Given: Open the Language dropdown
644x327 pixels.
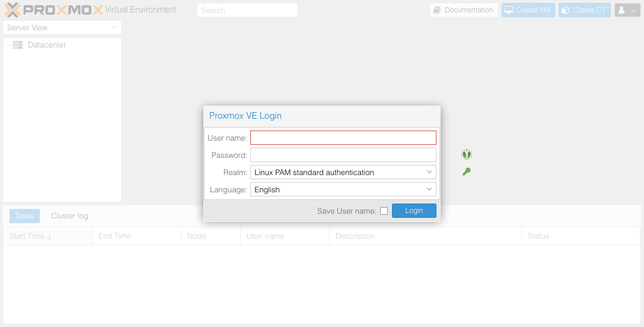Looking at the screenshot, I should pyautogui.click(x=343, y=190).
